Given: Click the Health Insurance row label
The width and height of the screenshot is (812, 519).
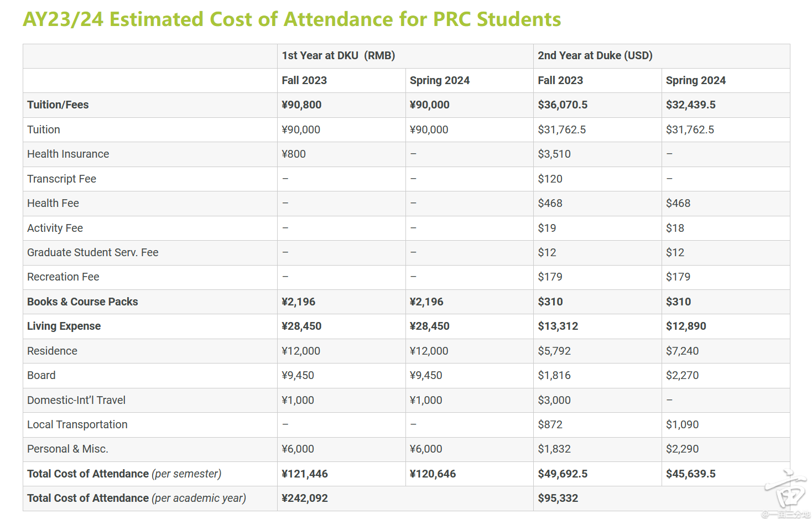Looking at the screenshot, I should pyautogui.click(x=68, y=154).
